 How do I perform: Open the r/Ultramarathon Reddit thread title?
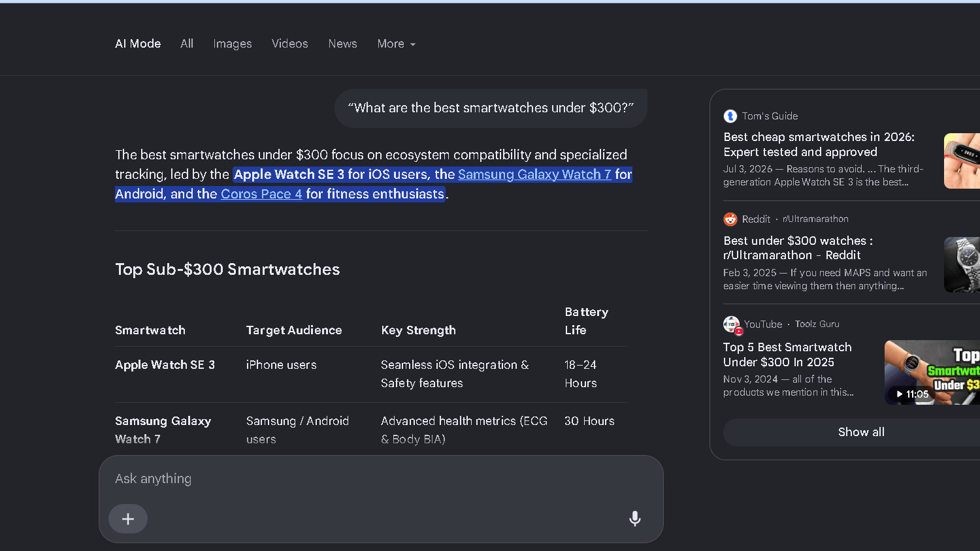click(798, 248)
